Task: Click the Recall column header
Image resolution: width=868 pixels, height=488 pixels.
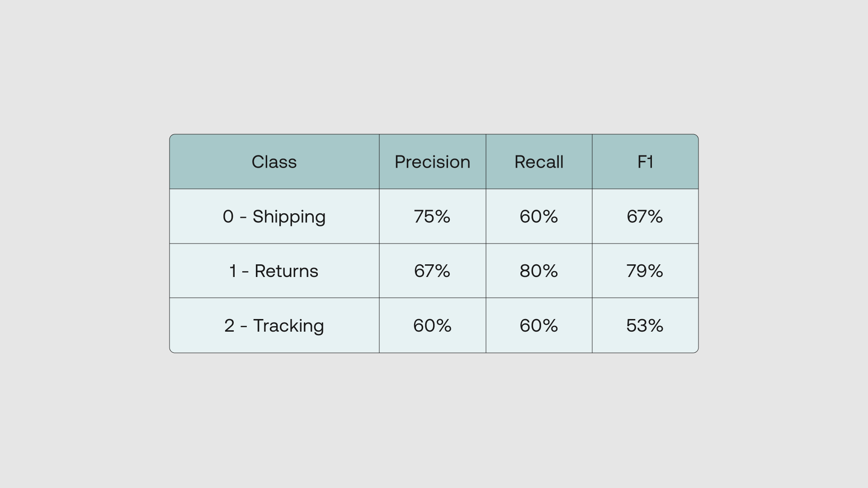Action: click(x=539, y=162)
